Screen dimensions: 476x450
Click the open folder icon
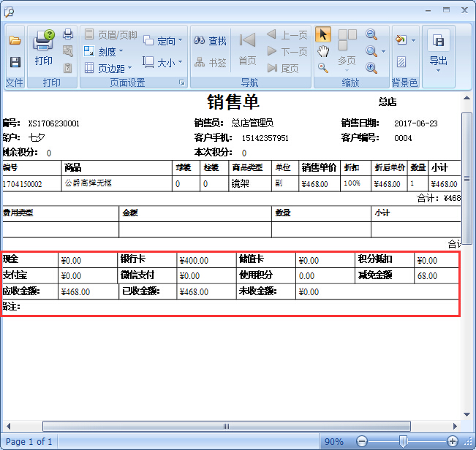(15, 40)
